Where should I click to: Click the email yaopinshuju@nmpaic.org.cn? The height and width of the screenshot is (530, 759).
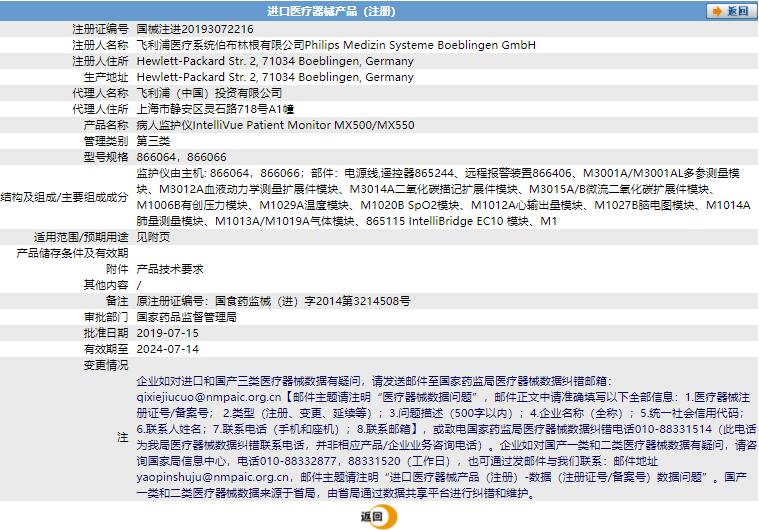[x=213, y=477]
